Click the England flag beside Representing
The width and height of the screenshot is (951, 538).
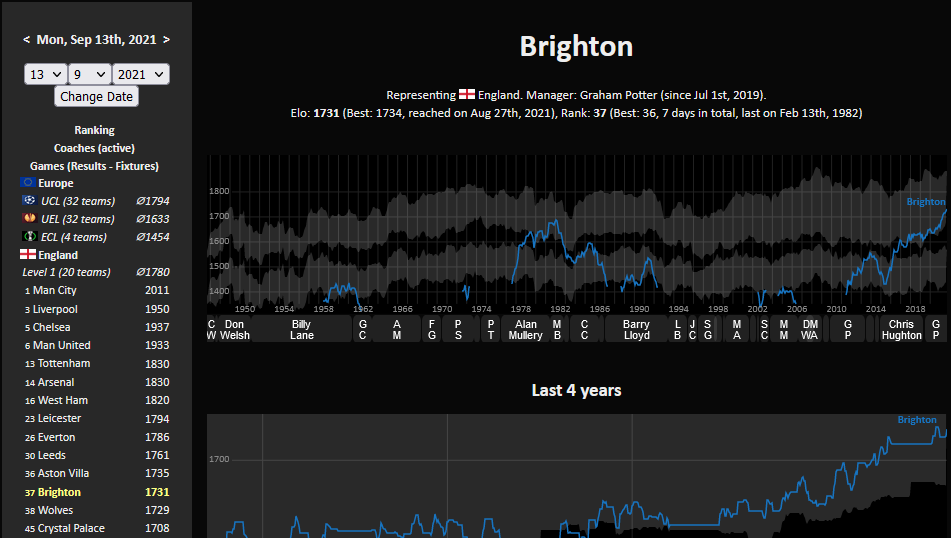coord(467,94)
